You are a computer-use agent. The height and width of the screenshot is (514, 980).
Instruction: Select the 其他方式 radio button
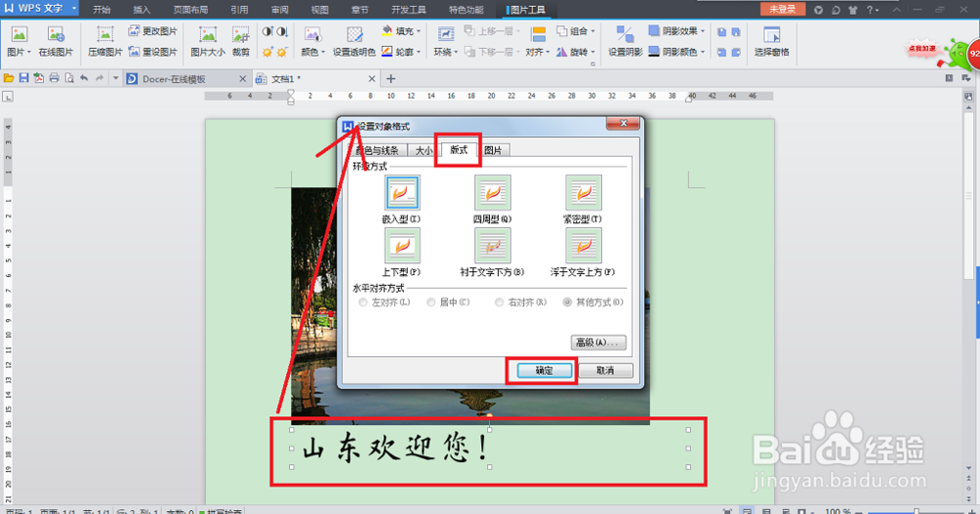(567, 303)
